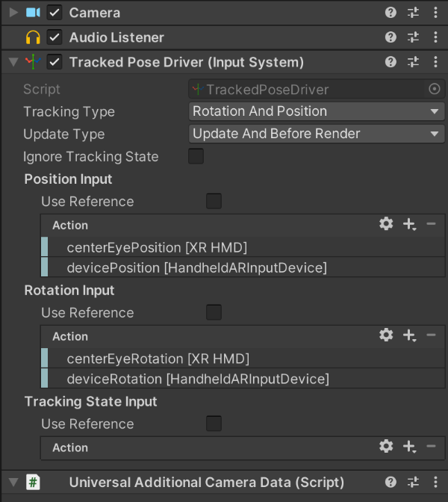Click the Update Type label
Screen dimensions: 448x502
[64, 134]
